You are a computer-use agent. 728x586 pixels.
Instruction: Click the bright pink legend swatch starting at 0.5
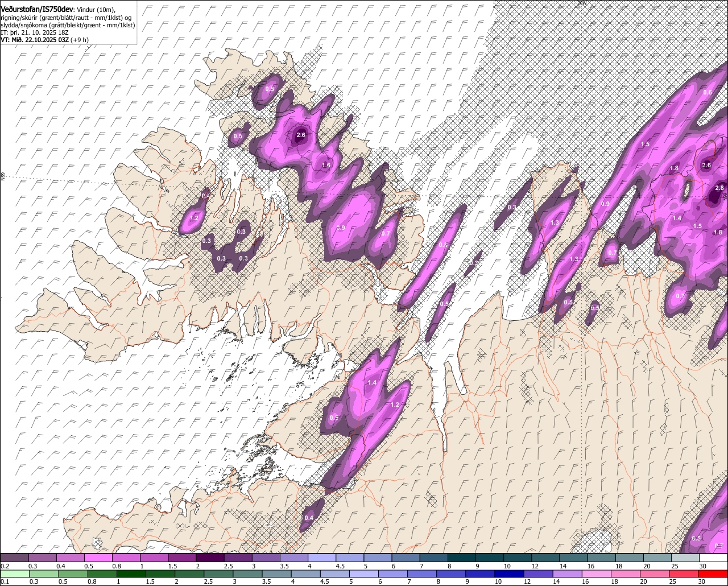pos(98,558)
